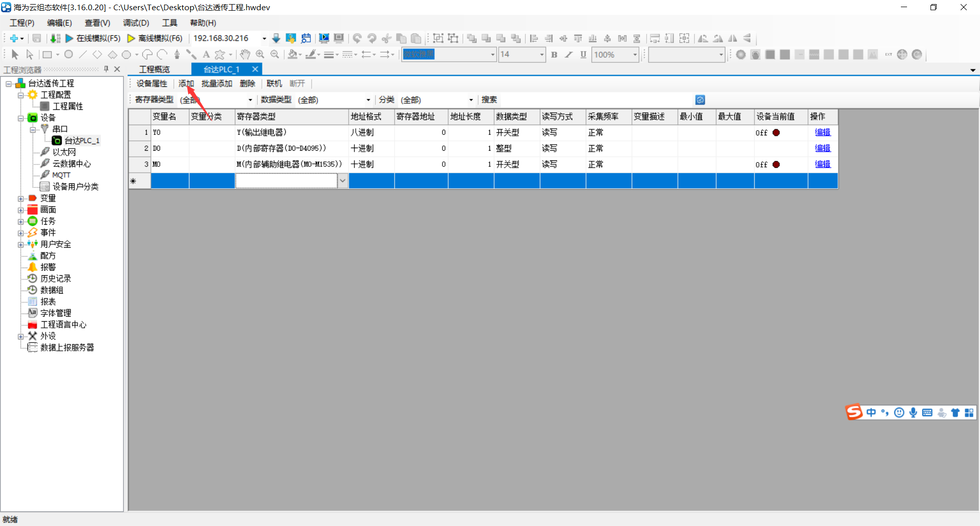980x526 pixels.
Task: Select the hand pan tool
Action: coord(245,55)
